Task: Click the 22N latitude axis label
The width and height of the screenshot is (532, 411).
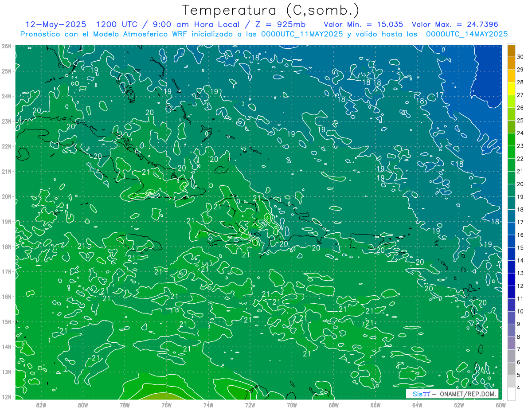Action: click(x=7, y=146)
